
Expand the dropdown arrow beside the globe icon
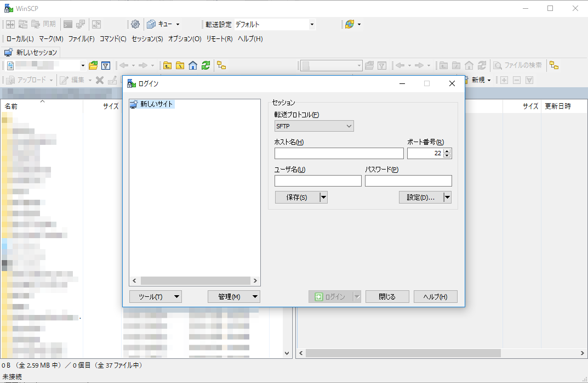point(359,24)
